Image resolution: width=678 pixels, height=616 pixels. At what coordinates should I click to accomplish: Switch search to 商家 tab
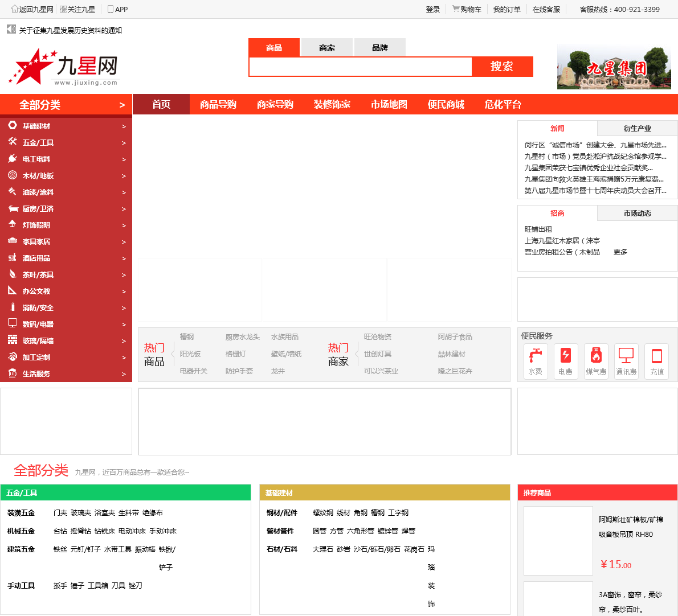click(327, 47)
